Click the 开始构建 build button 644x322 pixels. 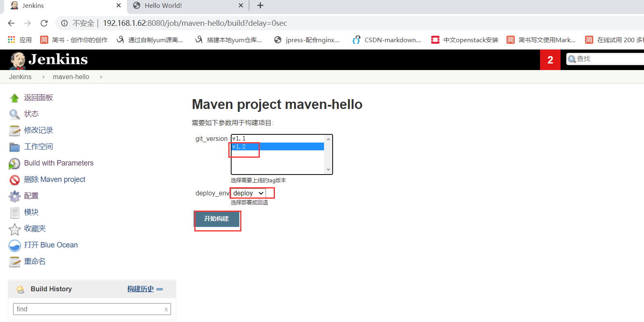click(x=216, y=219)
